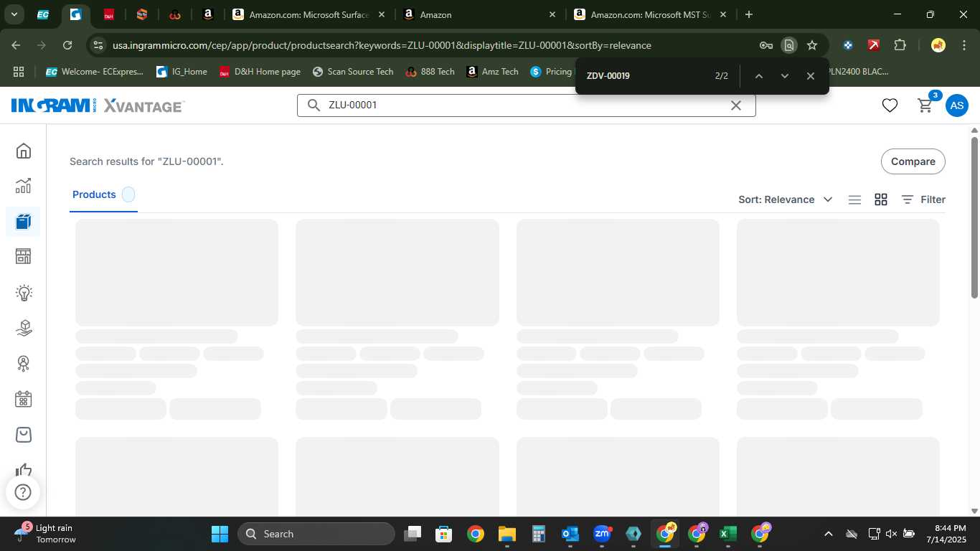Open Outlook from taskbar

(x=570, y=534)
